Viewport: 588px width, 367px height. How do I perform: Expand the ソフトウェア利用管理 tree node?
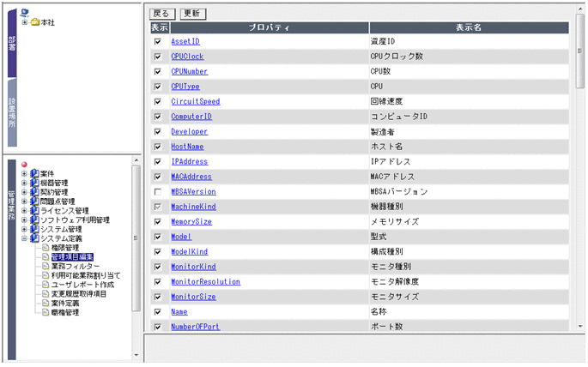(x=24, y=220)
